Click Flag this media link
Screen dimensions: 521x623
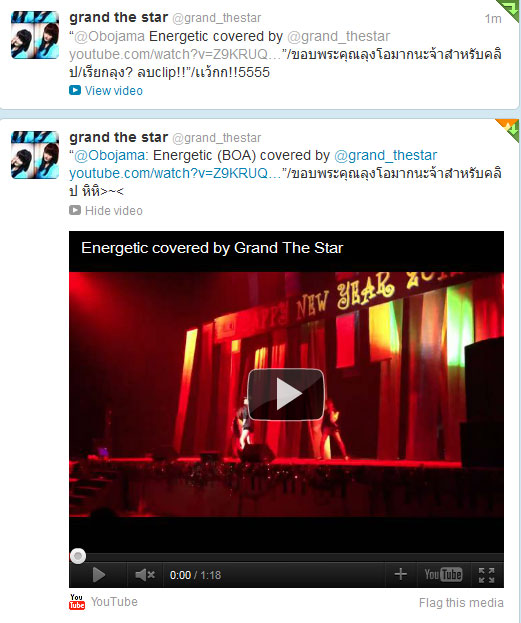tap(461, 603)
